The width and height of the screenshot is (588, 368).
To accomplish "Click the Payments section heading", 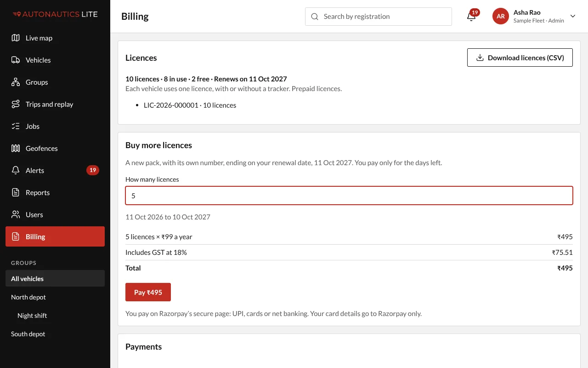I will point(143,346).
